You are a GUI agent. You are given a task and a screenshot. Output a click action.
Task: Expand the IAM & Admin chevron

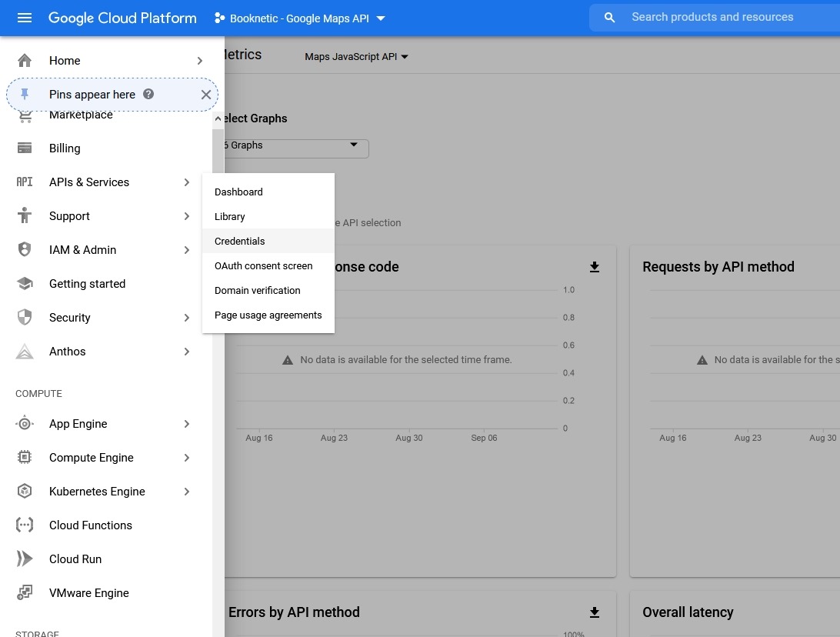tap(186, 250)
